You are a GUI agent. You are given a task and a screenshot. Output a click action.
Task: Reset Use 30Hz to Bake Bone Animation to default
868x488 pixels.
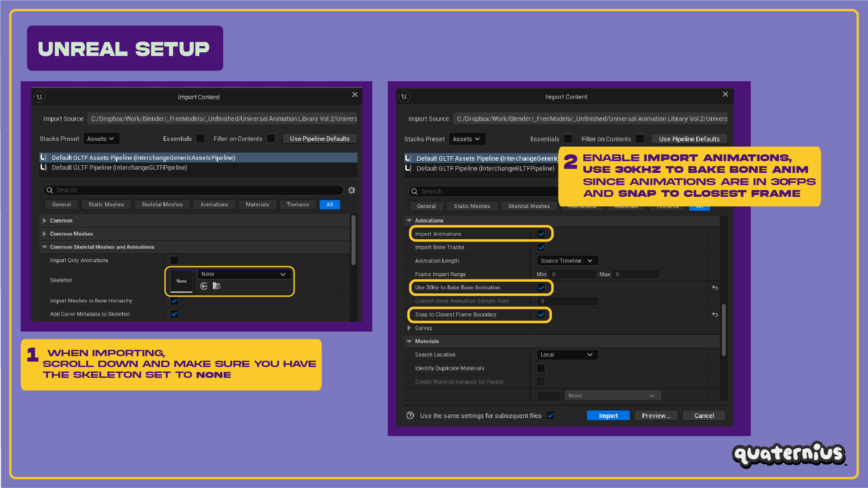(715, 288)
